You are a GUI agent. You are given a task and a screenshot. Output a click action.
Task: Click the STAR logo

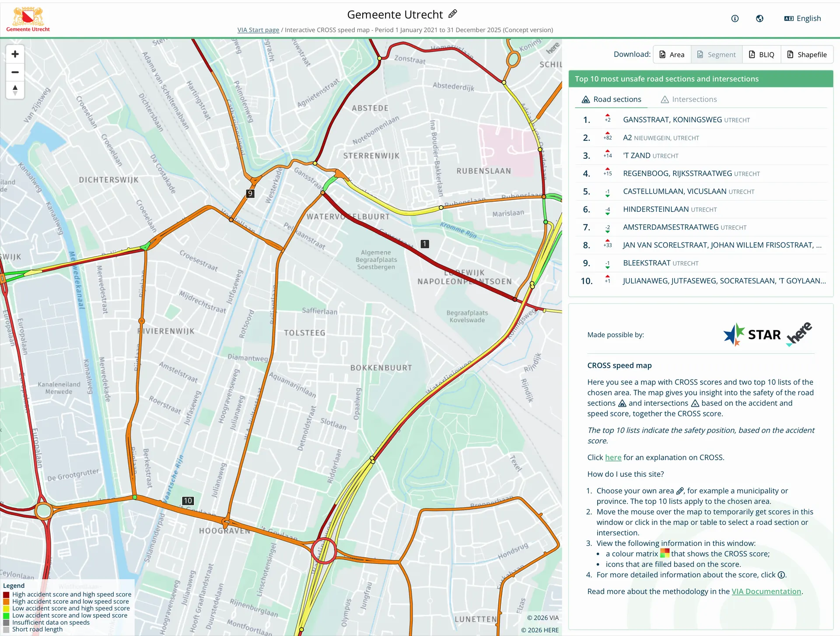point(752,335)
